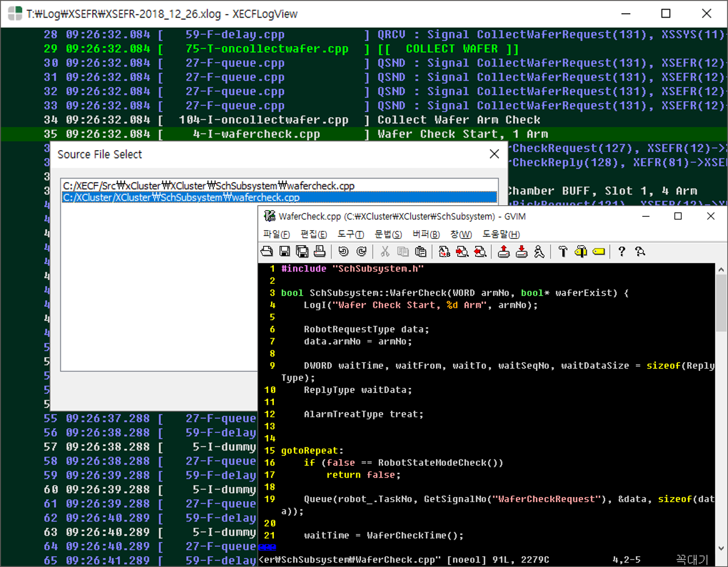728x567 pixels.
Task: Click the GVIM vertical scrollbar thumb
Action: 721,304
